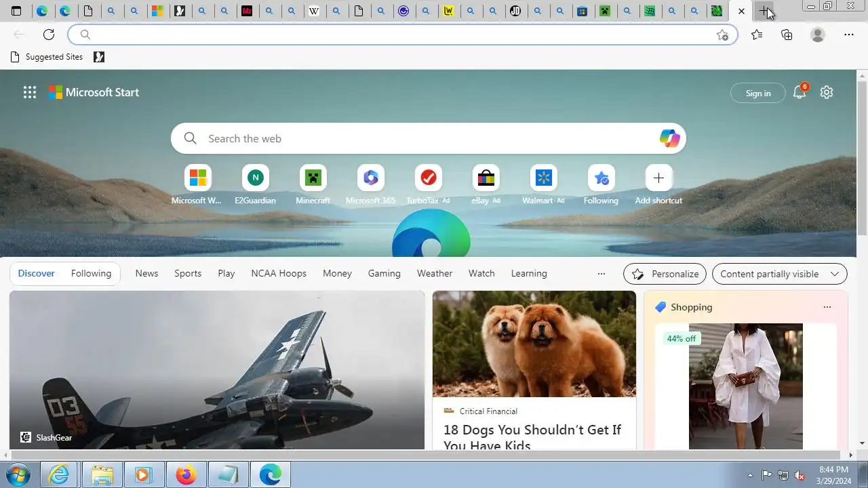Open the chow chow dogs image
Viewport: 868px width, 488px height.
point(534,344)
